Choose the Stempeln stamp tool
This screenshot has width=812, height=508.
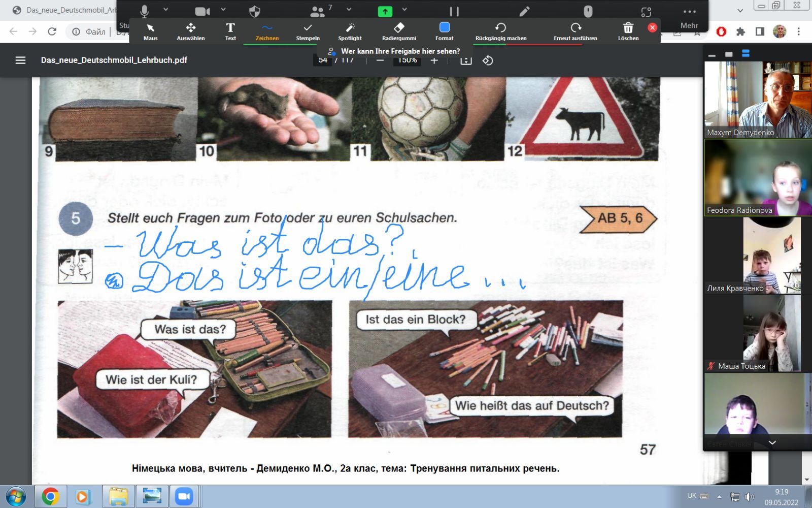(308, 31)
